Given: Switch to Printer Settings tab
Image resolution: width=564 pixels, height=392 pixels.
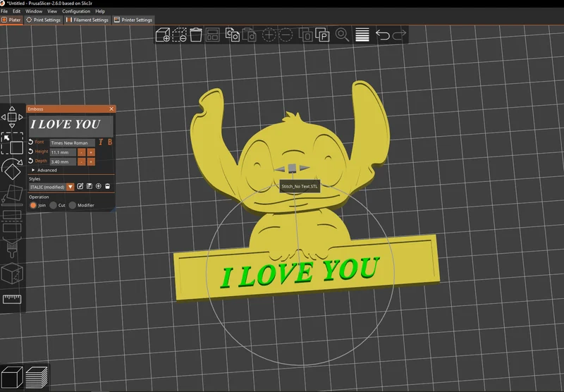Looking at the screenshot, I should pyautogui.click(x=133, y=20).
